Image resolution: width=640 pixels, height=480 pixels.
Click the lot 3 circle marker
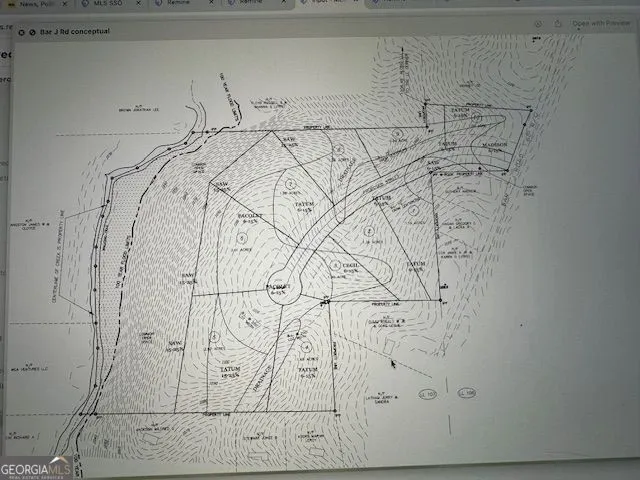[x=336, y=264]
